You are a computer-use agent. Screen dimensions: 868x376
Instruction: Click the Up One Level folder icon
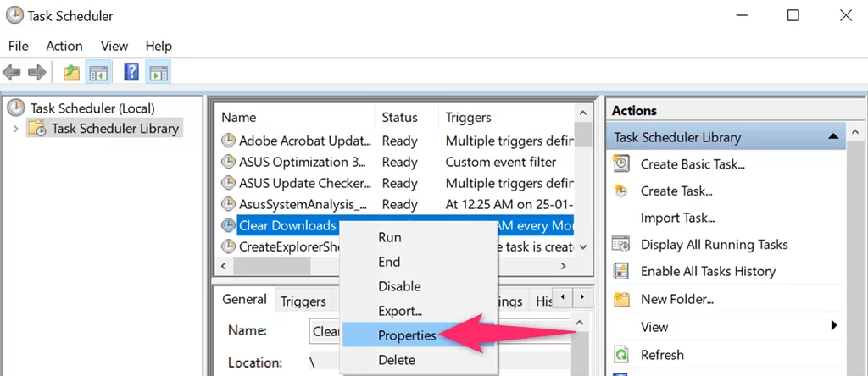coord(71,73)
